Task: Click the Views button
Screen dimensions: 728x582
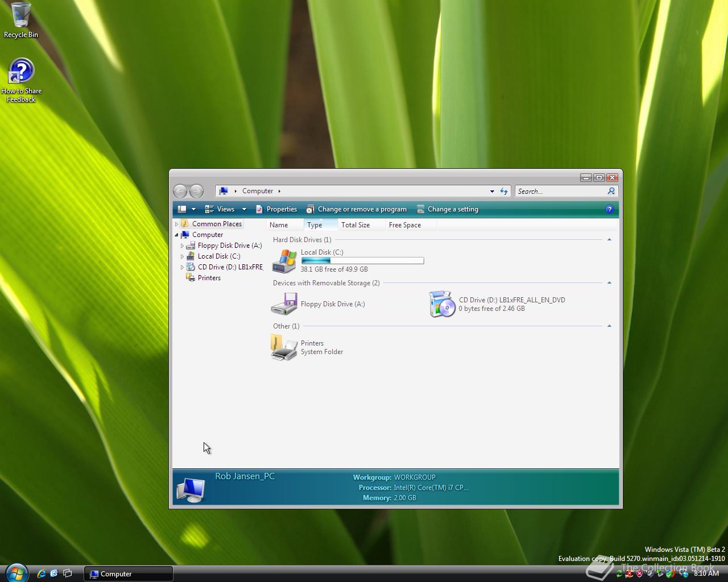Action: [x=220, y=209]
